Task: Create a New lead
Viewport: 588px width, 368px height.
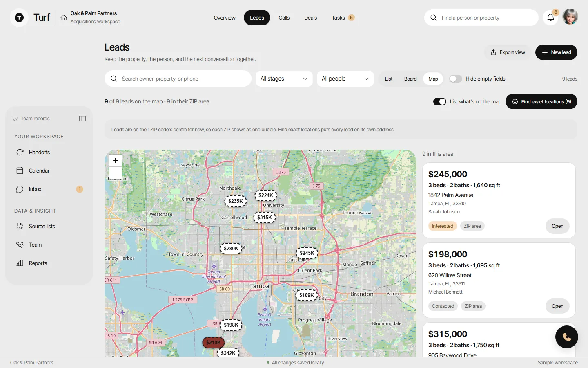Action: [x=556, y=52]
